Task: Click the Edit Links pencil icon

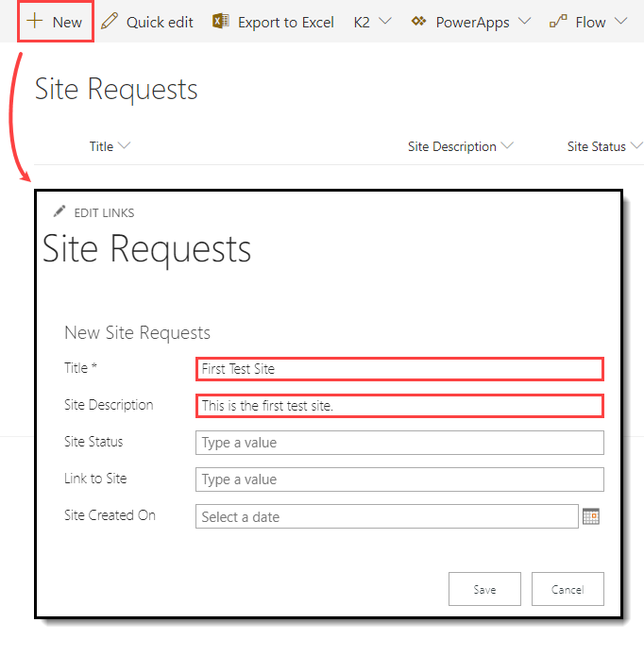Action: coord(59,211)
